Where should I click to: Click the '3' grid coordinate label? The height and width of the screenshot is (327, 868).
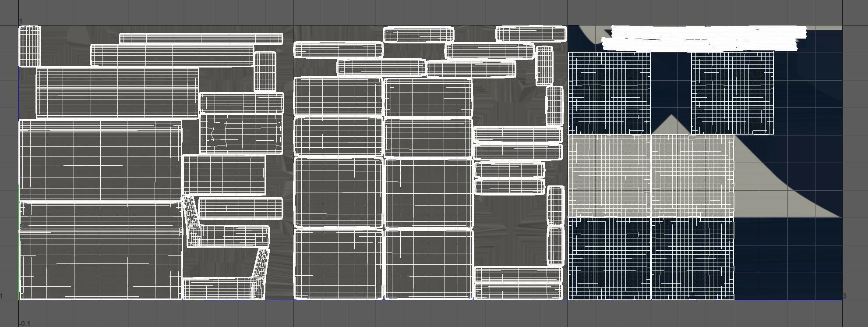click(844, 296)
